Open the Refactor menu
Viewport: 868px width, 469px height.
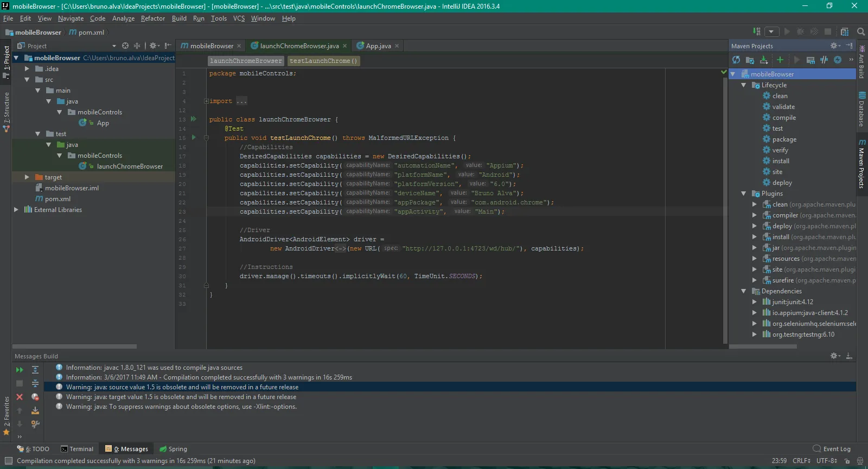point(152,18)
